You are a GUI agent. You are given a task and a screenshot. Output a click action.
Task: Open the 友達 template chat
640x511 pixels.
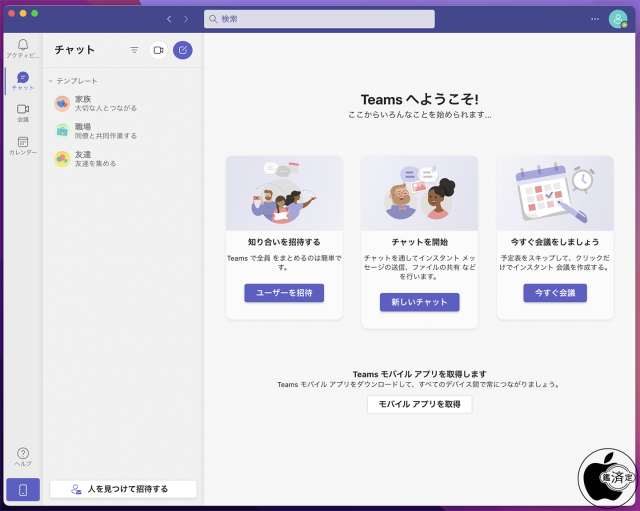123,159
